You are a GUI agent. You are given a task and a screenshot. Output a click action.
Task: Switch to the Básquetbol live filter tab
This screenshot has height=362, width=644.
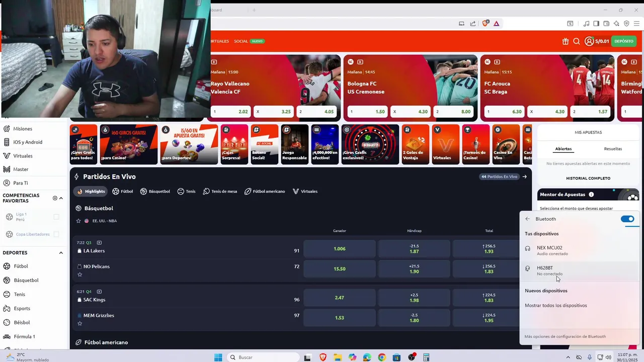click(155, 191)
